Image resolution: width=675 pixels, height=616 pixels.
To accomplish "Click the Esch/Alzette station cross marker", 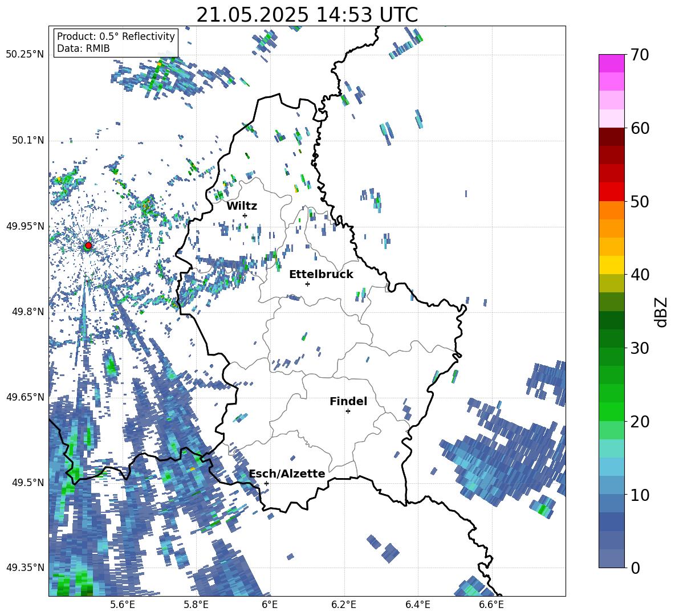I will coord(266,483).
